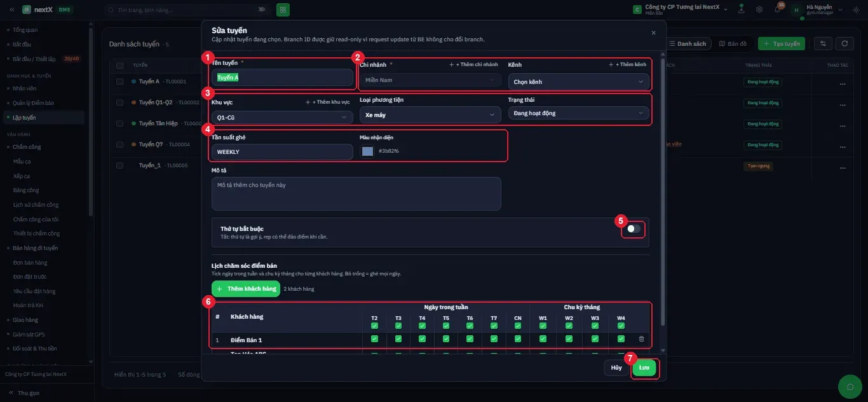Viewport: 868px width, 402px height.
Task: Click the Thêm khách hàng button
Action: point(246,289)
